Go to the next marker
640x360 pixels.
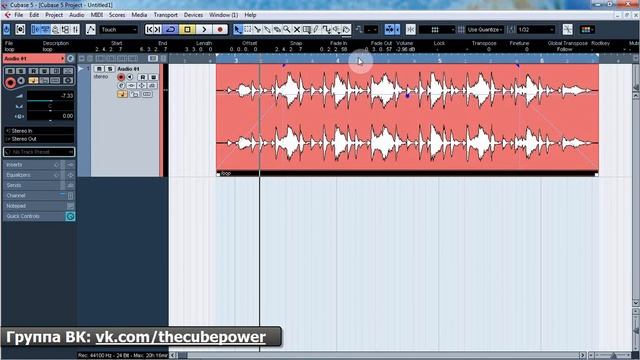(x=158, y=29)
